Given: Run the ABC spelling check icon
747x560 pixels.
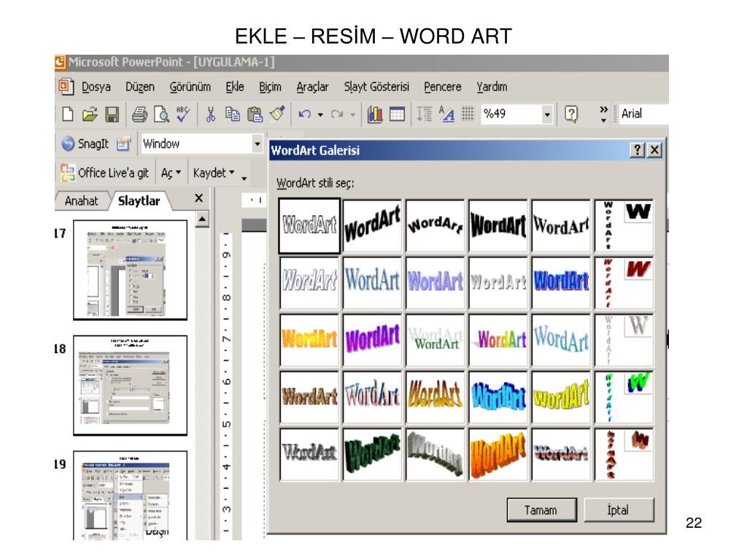Looking at the screenshot, I should point(183,114).
